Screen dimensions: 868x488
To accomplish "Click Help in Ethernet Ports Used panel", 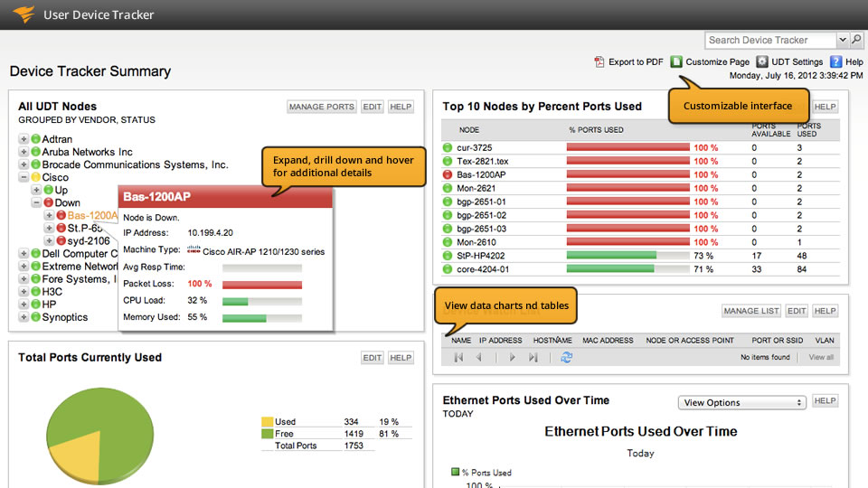I will [x=825, y=400].
